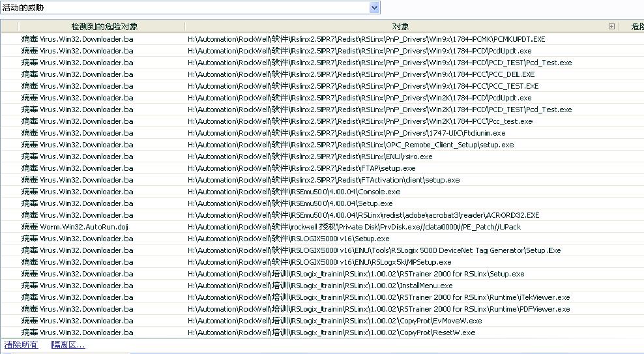Select the RSEmu500 4.00.04 Setup.exe row
The height and width of the screenshot is (354, 644).
pyautogui.click(x=322, y=203)
